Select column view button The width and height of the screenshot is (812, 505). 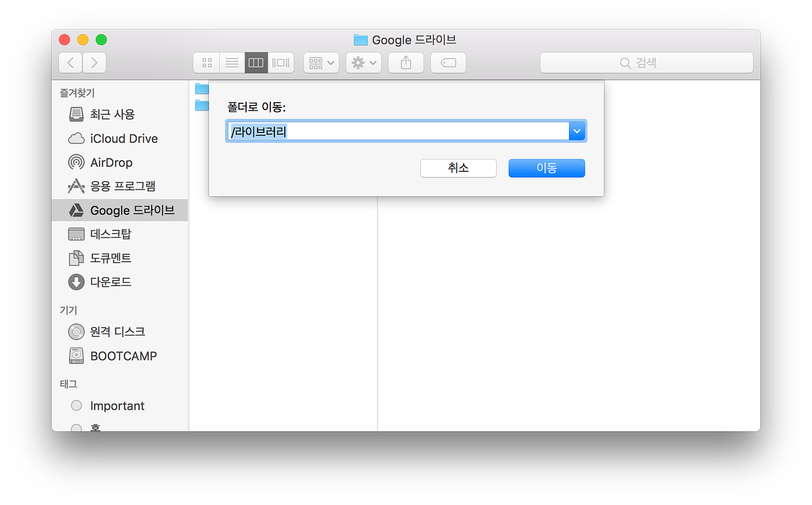pyautogui.click(x=256, y=63)
